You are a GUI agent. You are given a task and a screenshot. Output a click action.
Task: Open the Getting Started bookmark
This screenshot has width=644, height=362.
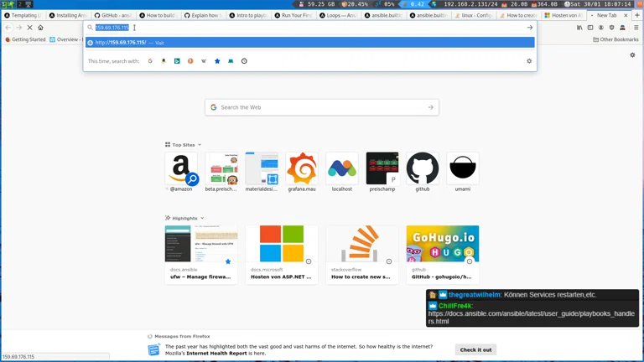(25, 39)
